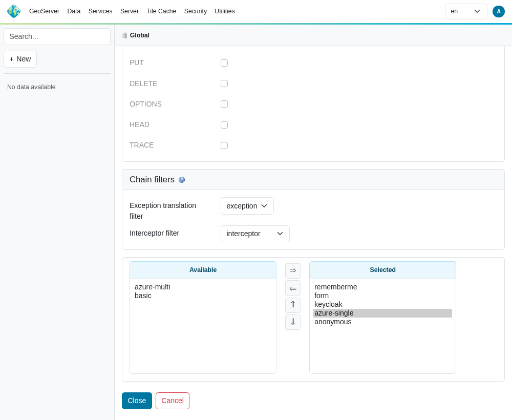Click the Global page icon
The image size is (512, 420).
pos(125,35)
